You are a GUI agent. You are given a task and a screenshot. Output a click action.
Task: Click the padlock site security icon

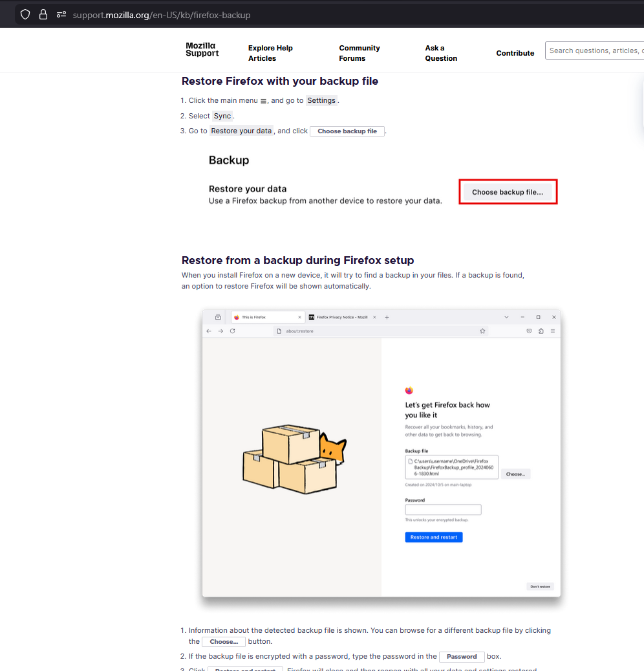pyautogui.click(x=43, y=15)
